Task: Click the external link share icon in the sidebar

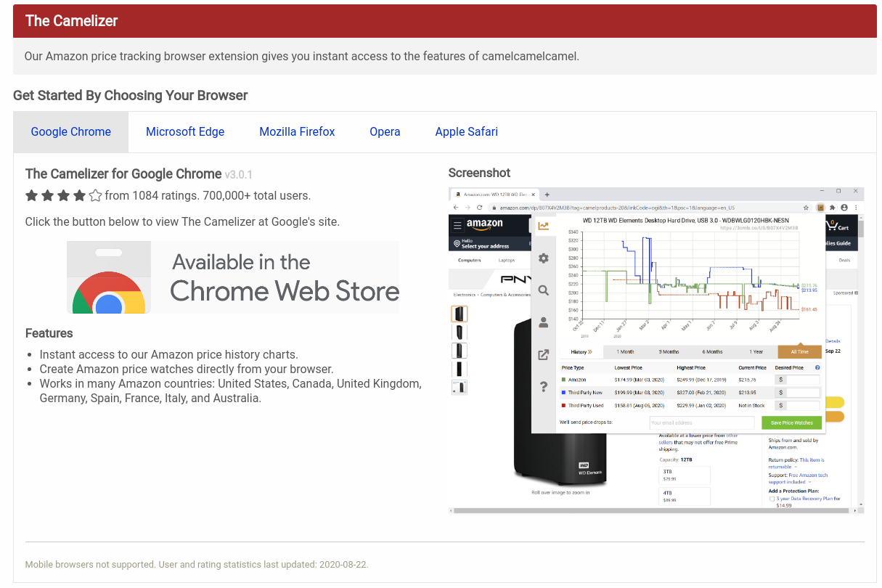Action: coord(544,355)
